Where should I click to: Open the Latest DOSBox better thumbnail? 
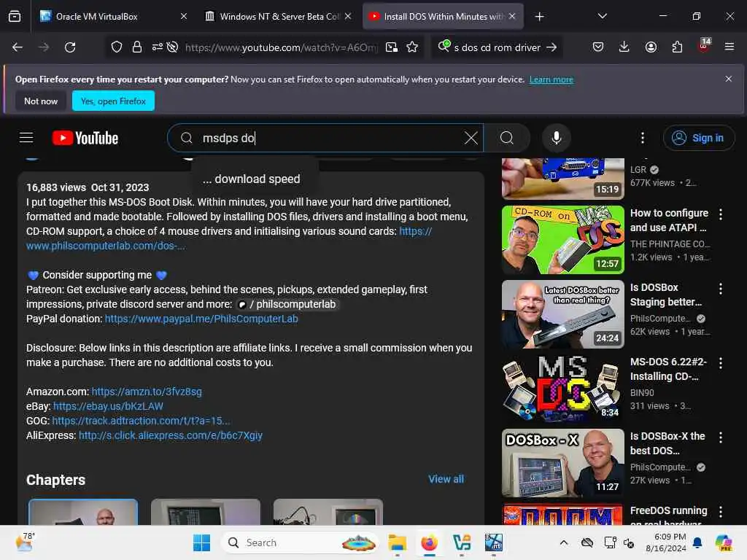(x=562, y=314)
